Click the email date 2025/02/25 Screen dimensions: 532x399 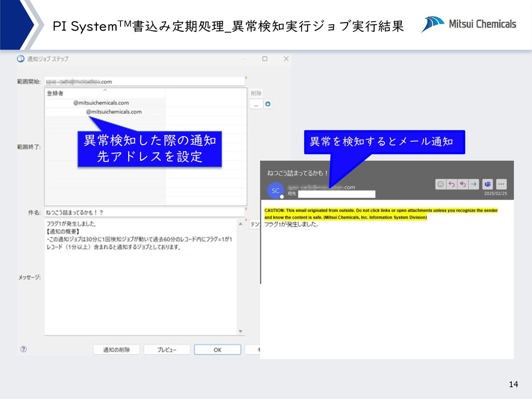pyautogui.click(x=495, y=194)
